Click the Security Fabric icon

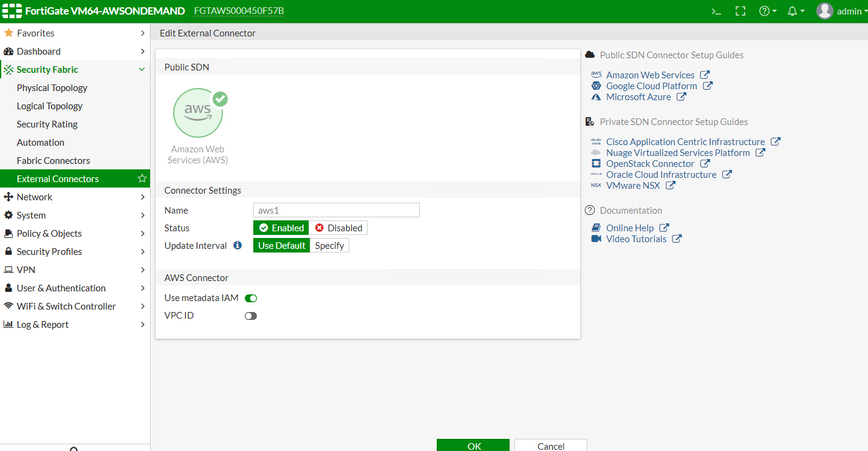pyautogui.click(x=9, y=69)
